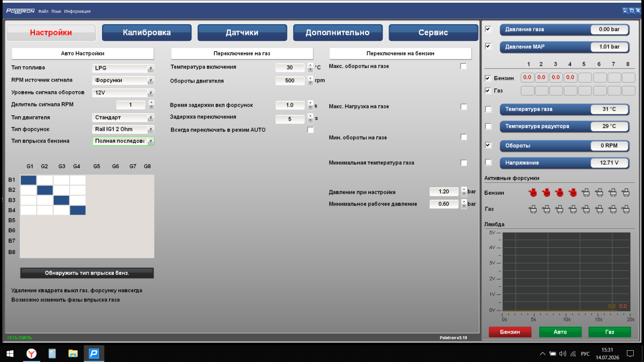Click the Poletron taskbar icon

pos(94,353)
